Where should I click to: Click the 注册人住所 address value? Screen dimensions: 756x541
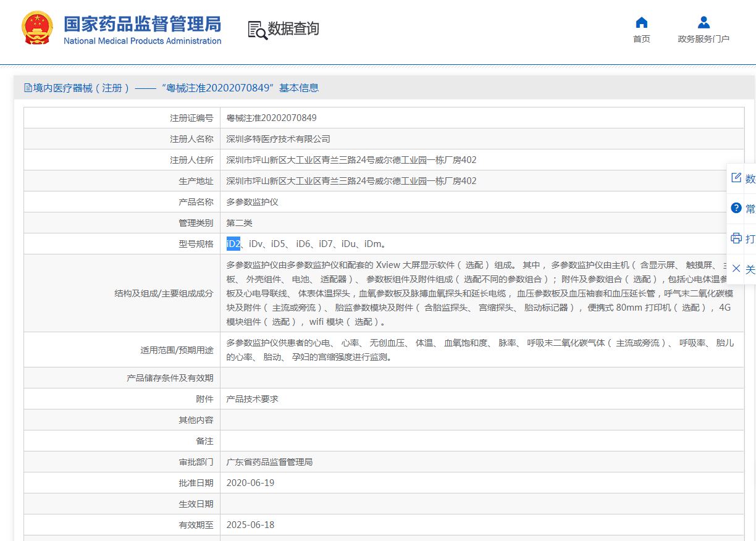(x=351, y=160)
